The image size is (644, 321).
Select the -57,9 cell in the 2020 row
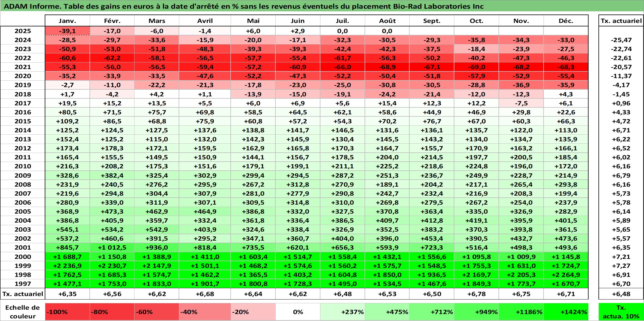point(476,76)
